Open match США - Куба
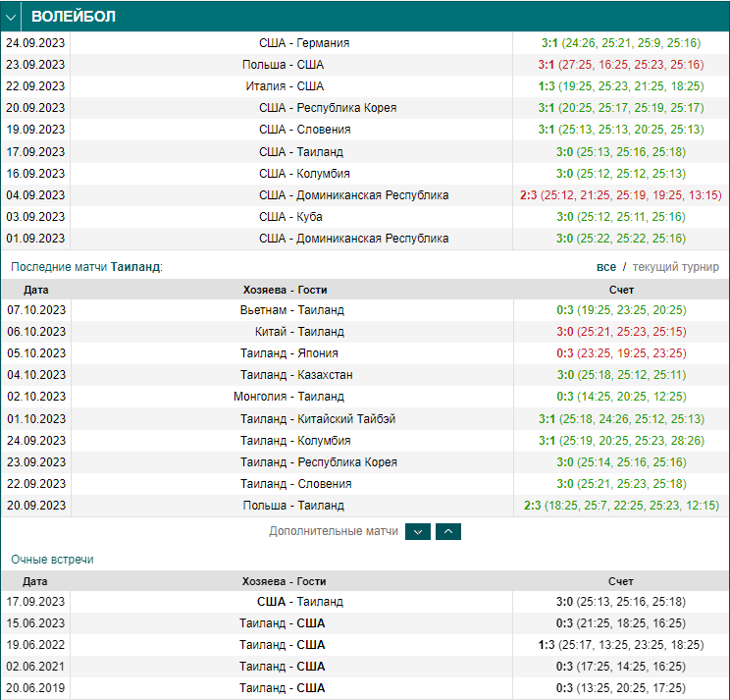 290,217
